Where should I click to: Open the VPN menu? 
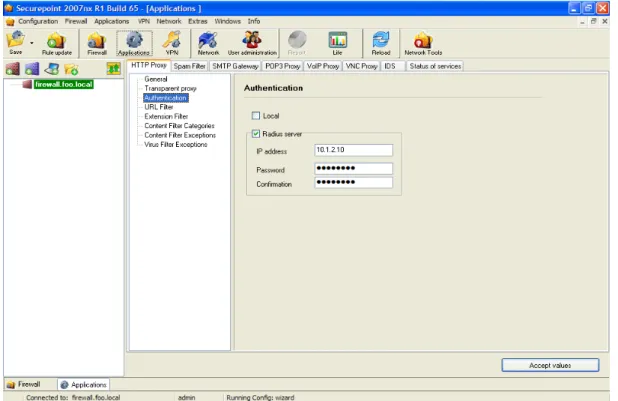143,21
